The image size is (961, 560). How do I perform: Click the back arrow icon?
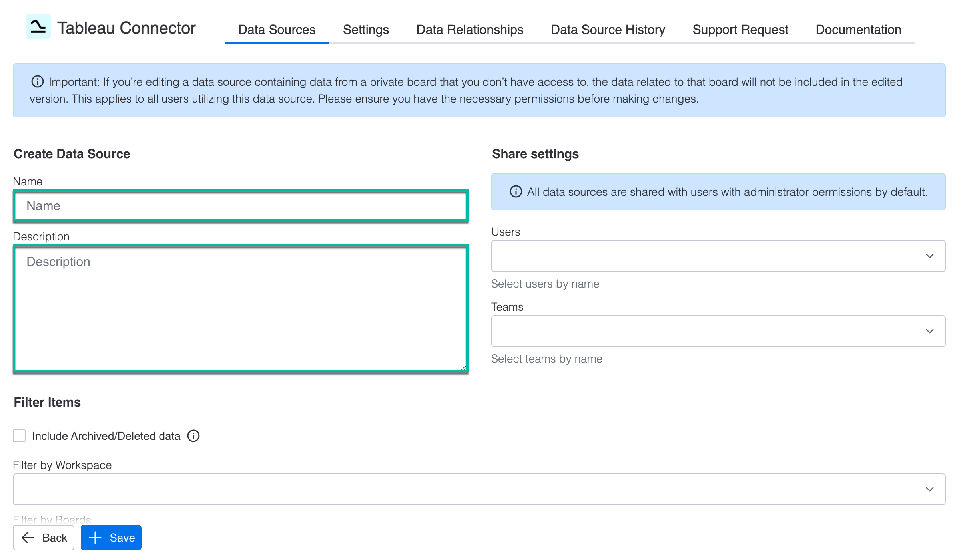[x=27, y=538]
